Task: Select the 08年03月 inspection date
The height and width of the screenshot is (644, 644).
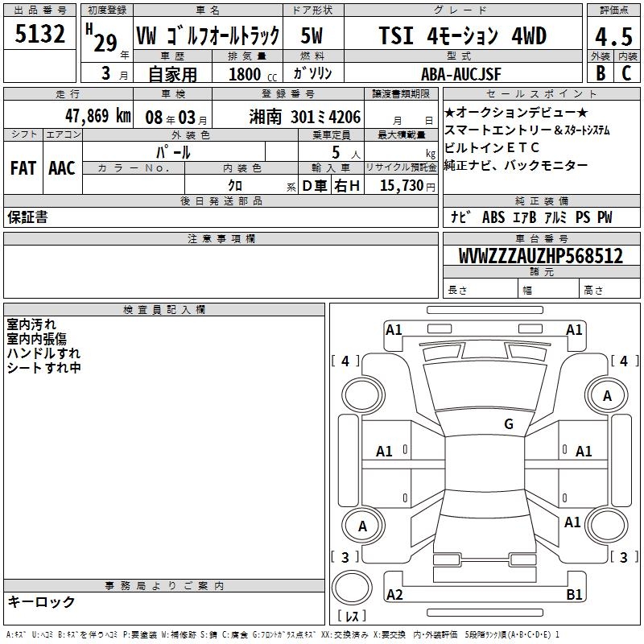Action: click(x=176, y=118)
